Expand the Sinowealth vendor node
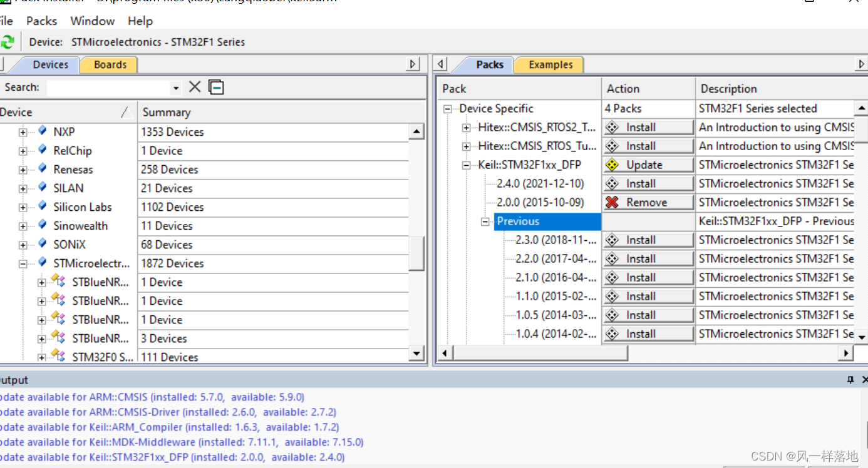The height and width of the screenshot is (468, 868). click(23, 226)
